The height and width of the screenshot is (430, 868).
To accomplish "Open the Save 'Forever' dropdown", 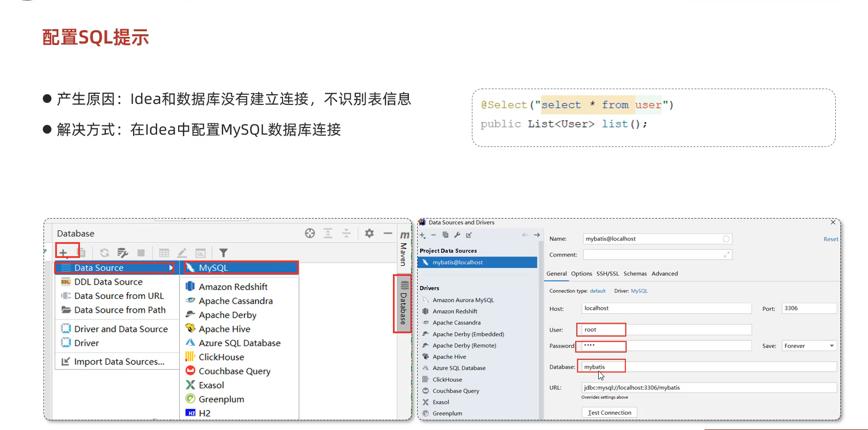I will (809, 346).
